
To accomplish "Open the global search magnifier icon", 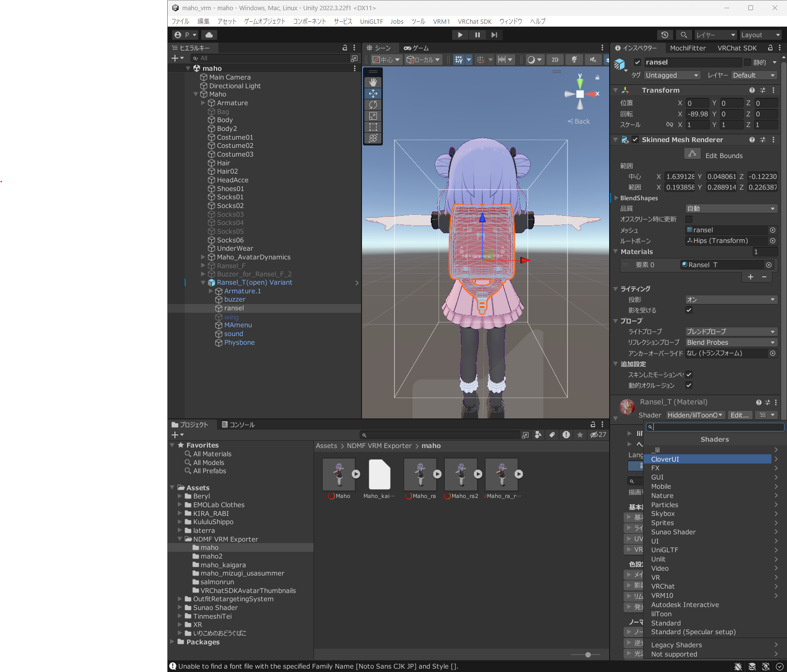I will [683, 35].
